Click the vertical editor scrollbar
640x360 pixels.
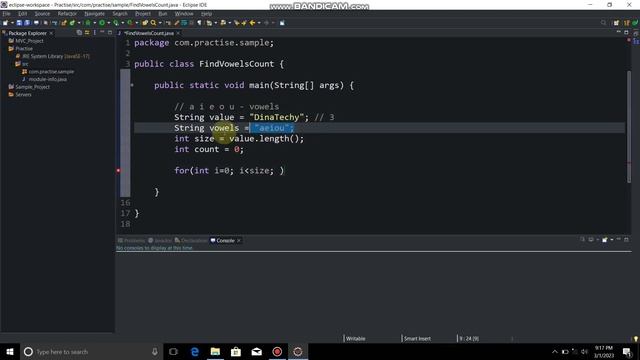629,127
